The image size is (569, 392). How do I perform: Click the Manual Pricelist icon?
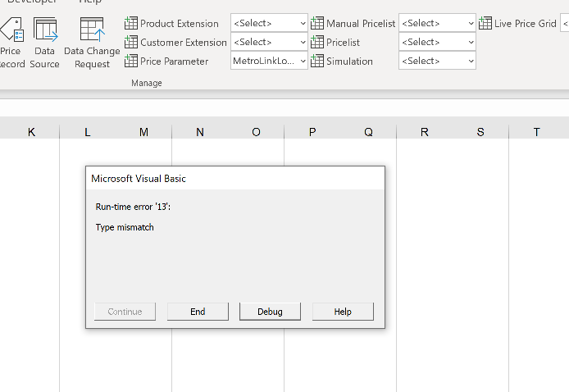pos(317,24)
